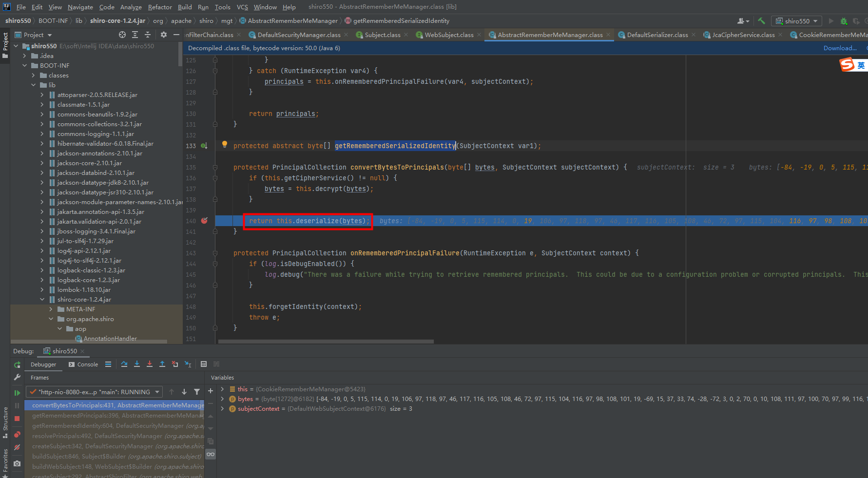The height and width of the screenshot is (478, 868).
Task: Select getRememberedPrincipals:396 stack frame
Action: coord(117,415)
